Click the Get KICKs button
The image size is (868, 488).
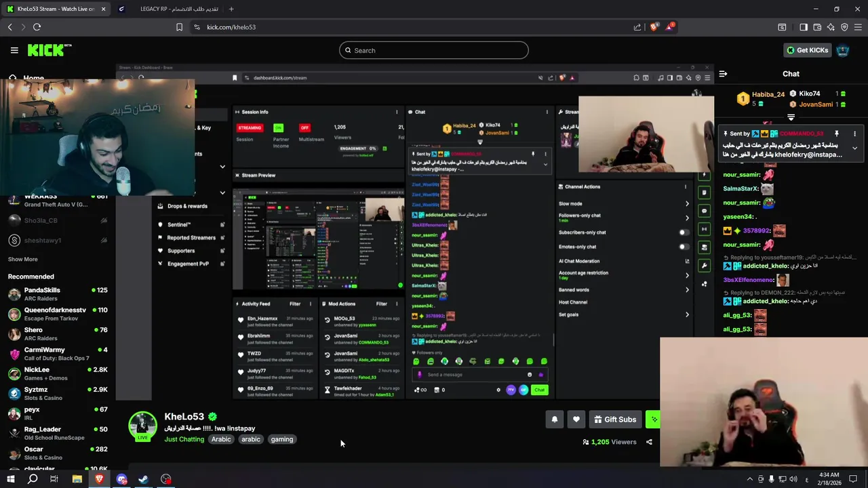coord(807,50)
